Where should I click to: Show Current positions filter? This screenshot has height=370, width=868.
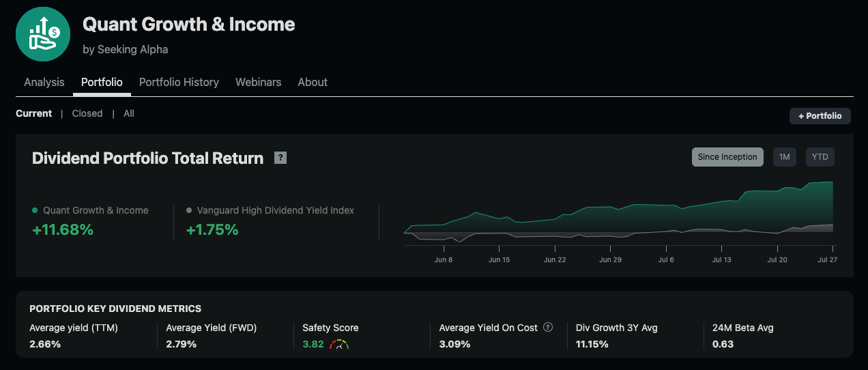(x=33, y=113)
